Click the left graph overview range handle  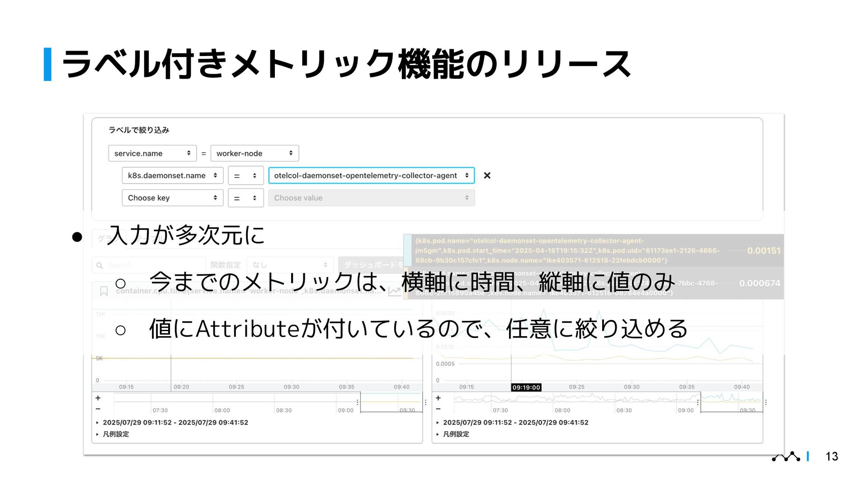click(358, 402)
